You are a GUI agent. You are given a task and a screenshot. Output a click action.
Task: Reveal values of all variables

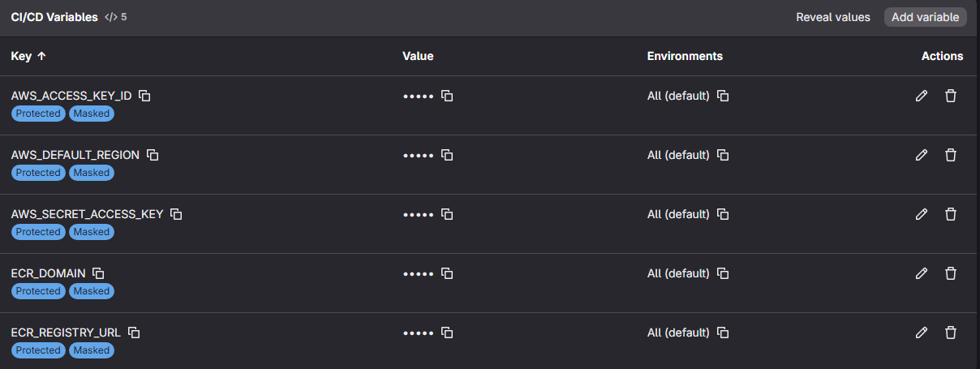pyautogui.click(x=832, y=17)
